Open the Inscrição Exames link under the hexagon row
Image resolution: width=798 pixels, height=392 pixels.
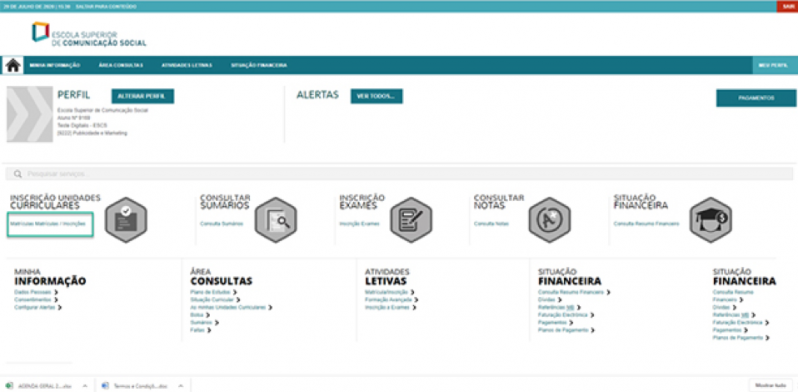(359, 223)
